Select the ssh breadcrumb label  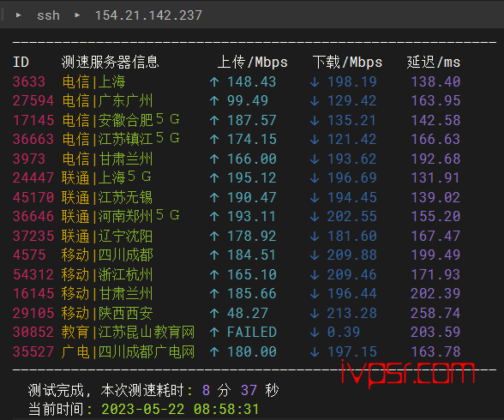tap(48, 15)
